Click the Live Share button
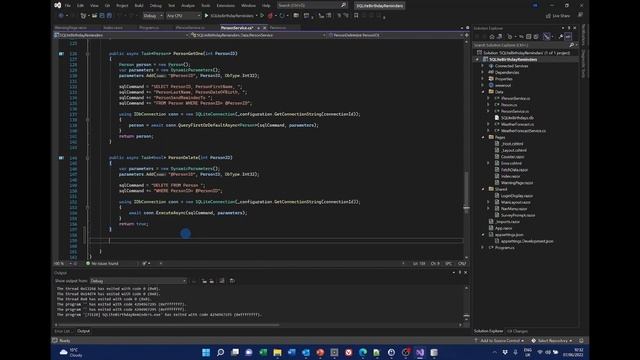This screenshot has height=360, width=640. [558, 16]
